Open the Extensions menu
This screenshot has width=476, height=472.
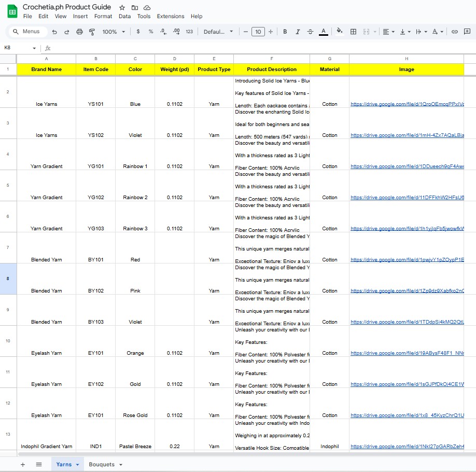point(170,16)
